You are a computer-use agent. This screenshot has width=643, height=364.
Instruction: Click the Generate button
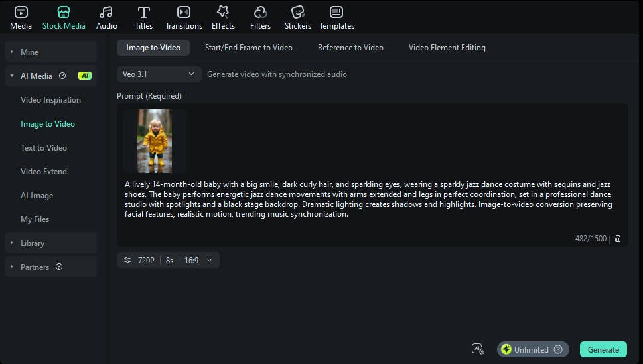(x=603, y=349)
